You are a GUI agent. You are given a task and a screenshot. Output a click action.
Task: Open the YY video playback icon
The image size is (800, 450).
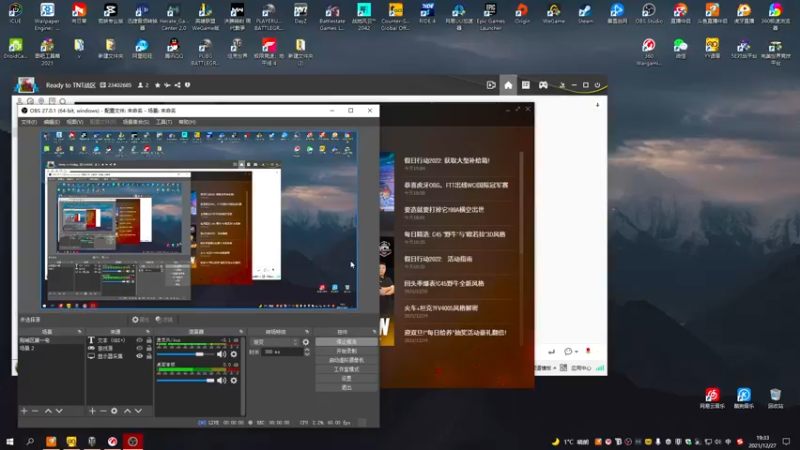tap(491, 85)
